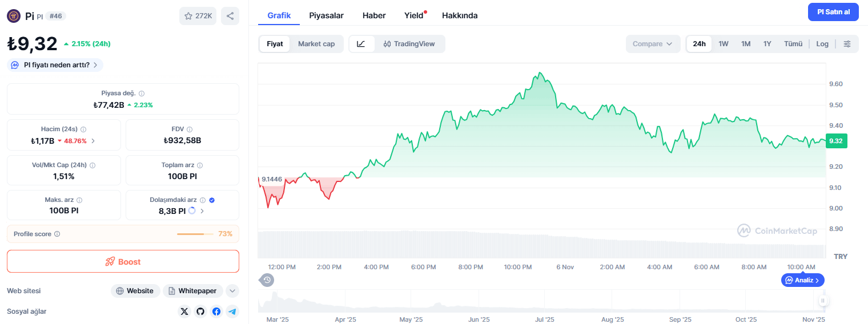The height and width of the screenshot is (324, 868).
Task: Click the Boost button
Action: pyautogui.click(x=123, y=261)
